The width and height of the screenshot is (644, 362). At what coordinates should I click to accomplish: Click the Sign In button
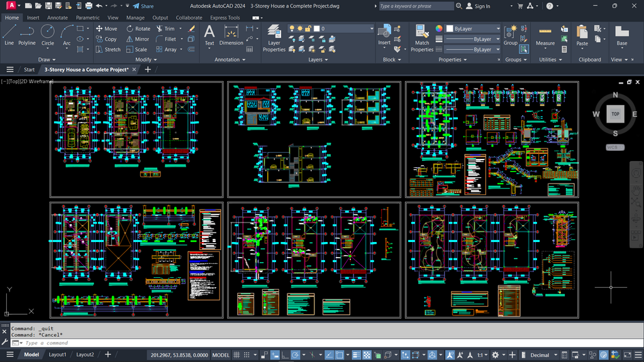pos(478,6)
